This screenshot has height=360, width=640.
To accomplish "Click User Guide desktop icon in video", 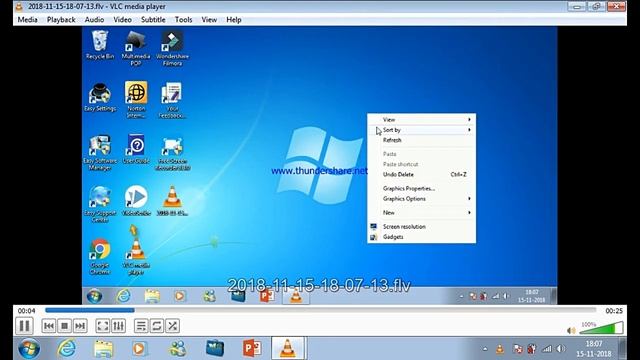I will pos(136,149).
